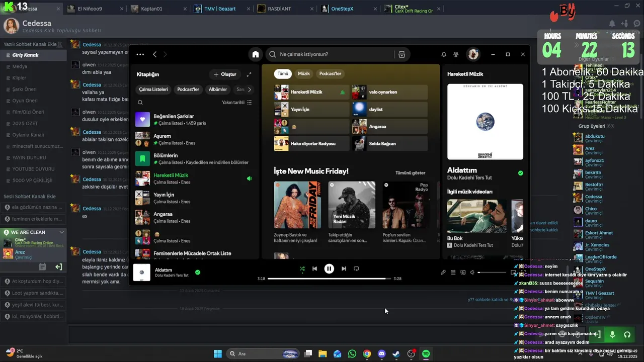Toggle saved checkmark in Hareketli Müzik side panel
Image resolution: width=644 pixels, height=362 pixels.
point(520,173)
